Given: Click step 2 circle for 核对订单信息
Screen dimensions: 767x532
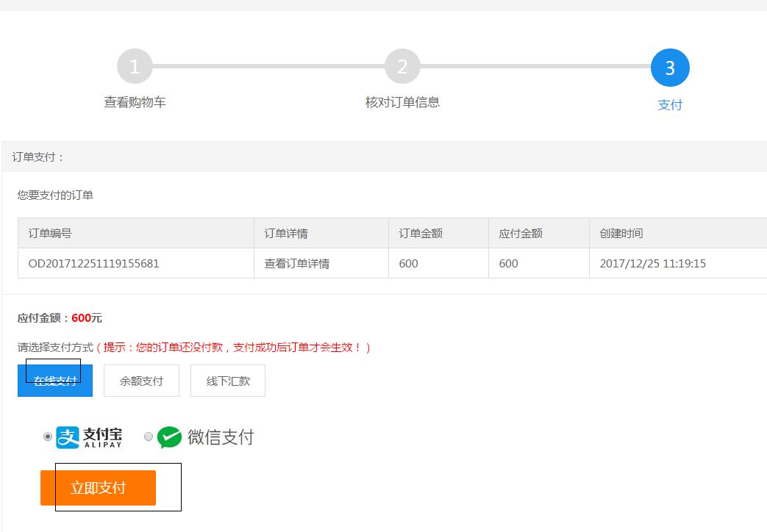Looking at the screenshot, I should [402, 65].
